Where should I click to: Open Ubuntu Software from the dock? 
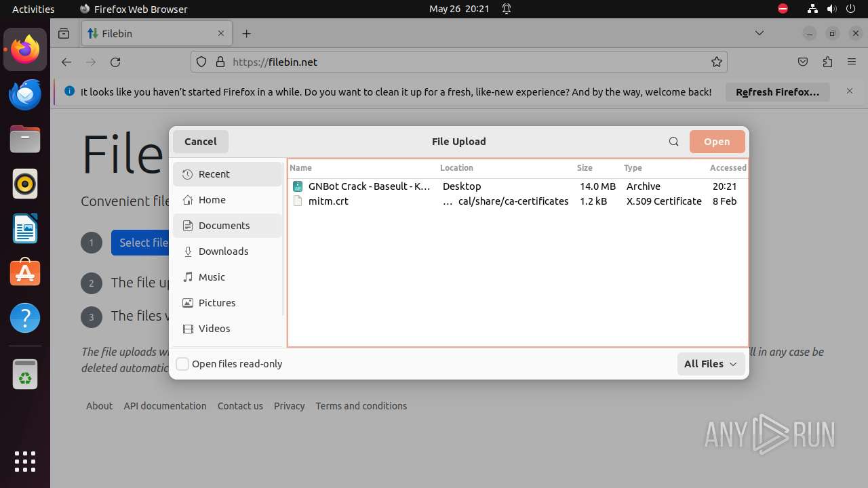pos(25,273)
